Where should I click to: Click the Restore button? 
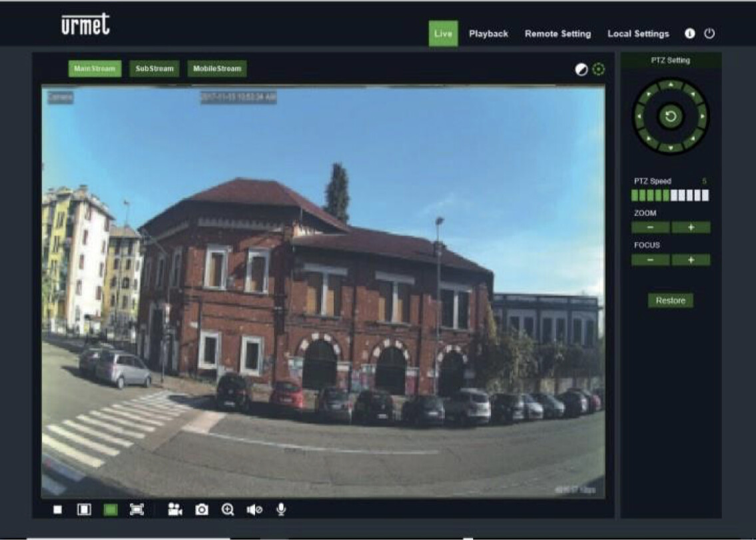click(670, 301)
